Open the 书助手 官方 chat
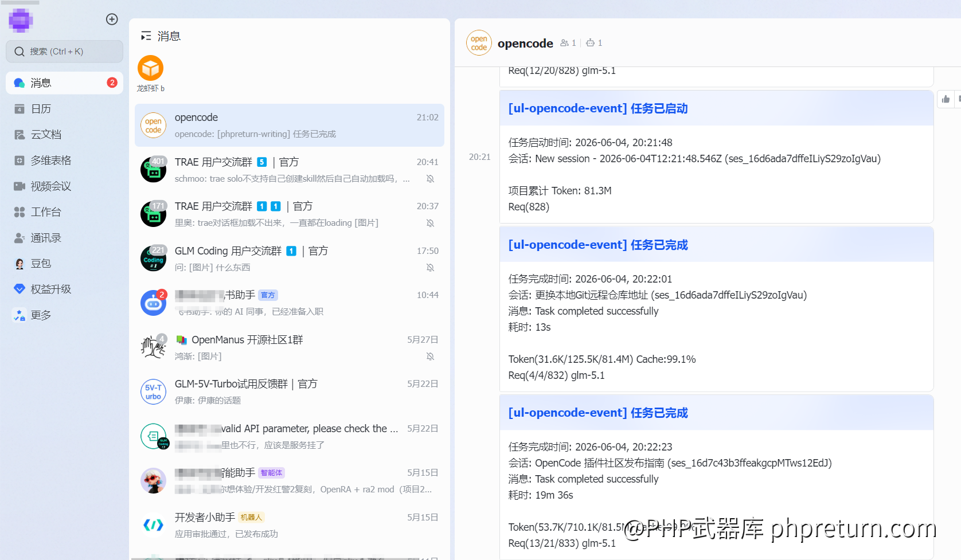The height and width of the screenshot is (560, 961). (x=290, y=303)
